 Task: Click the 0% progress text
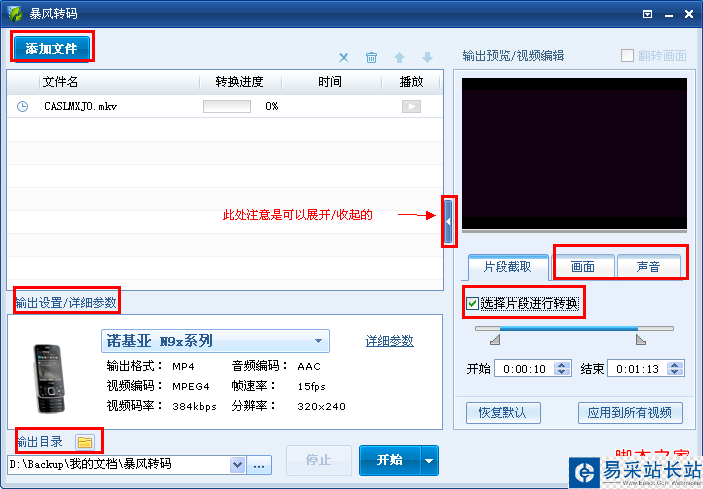click(x=271, y=106)
